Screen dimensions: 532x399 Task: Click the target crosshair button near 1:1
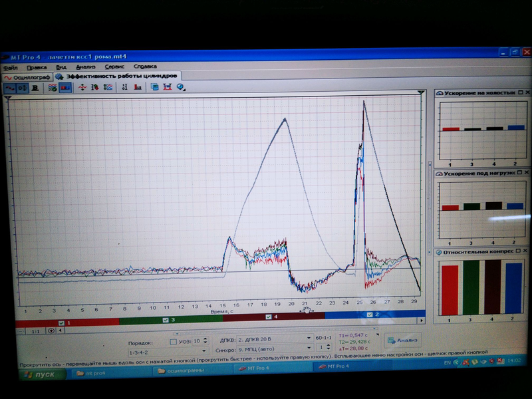pos(51,331)
